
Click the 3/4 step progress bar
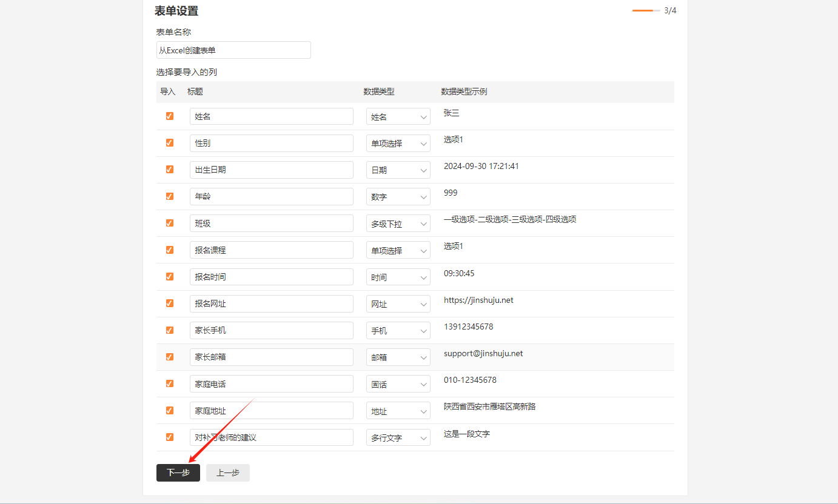pyautogui.click(x=646, y=10)
